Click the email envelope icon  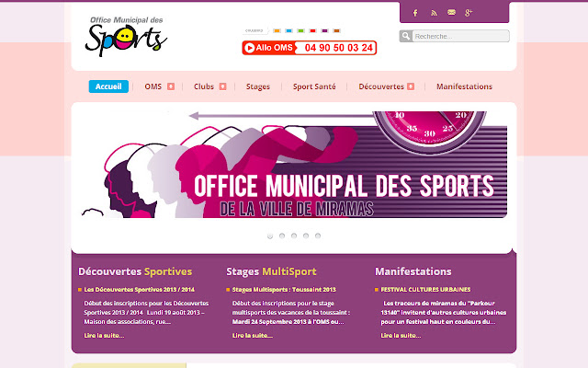pyautogui.click(x=451, y=13)
